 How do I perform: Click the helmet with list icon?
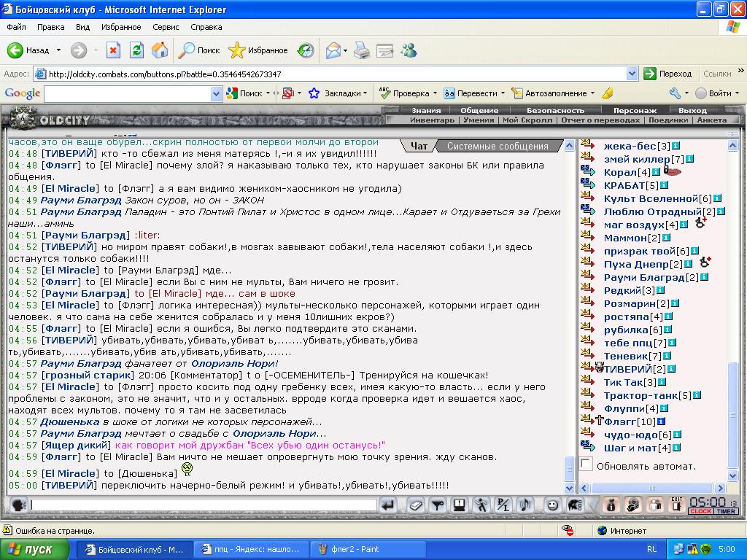coord(576,505)
